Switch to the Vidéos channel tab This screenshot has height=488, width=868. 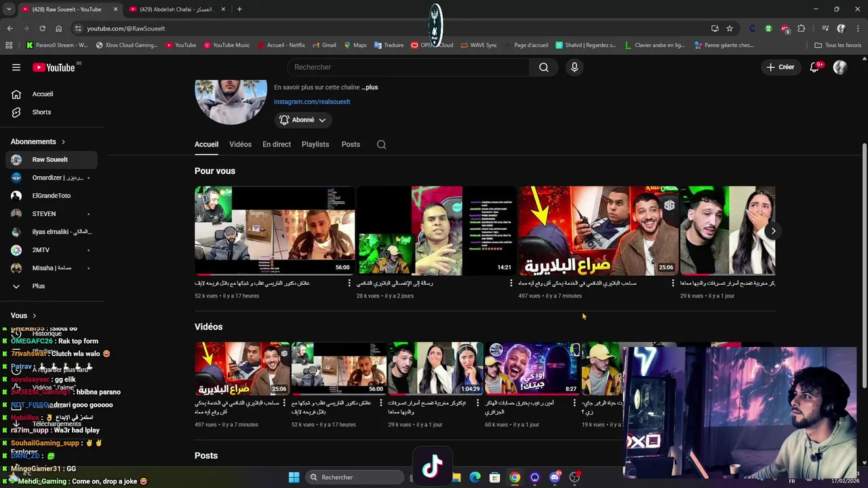(240, 144)
